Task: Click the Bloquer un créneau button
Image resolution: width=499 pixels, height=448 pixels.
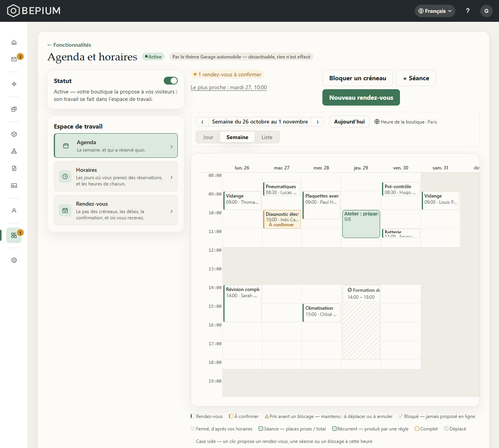Action: [x=358, y=78]
